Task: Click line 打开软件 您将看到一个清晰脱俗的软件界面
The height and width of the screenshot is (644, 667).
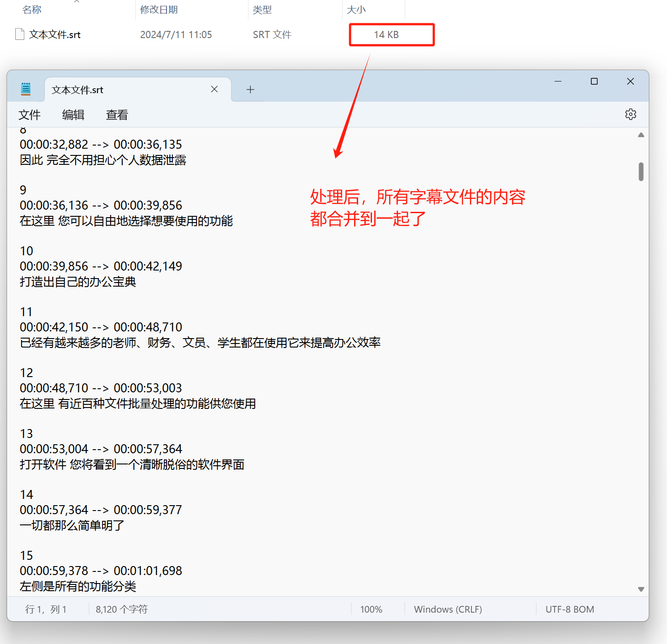Action: click(x=132, y=465)
